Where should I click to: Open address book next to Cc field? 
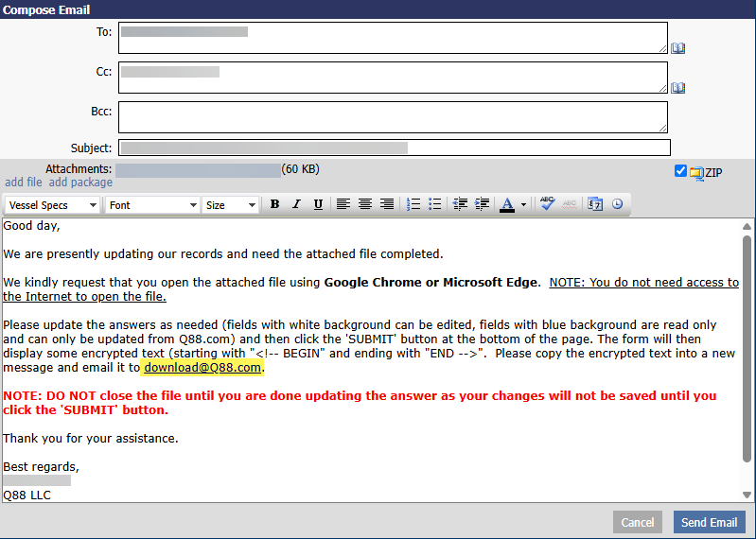[677, 88]
